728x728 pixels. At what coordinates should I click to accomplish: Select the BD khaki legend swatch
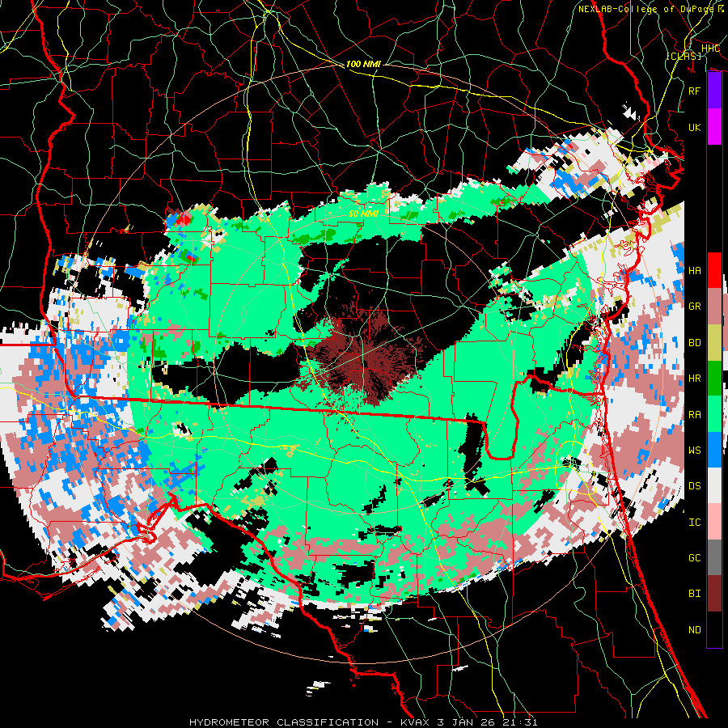point(714,343)
